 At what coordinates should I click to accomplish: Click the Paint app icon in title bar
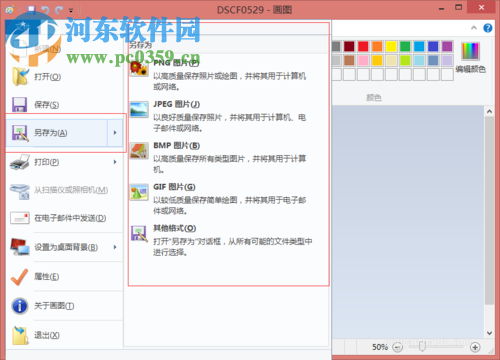coord(10,9)
